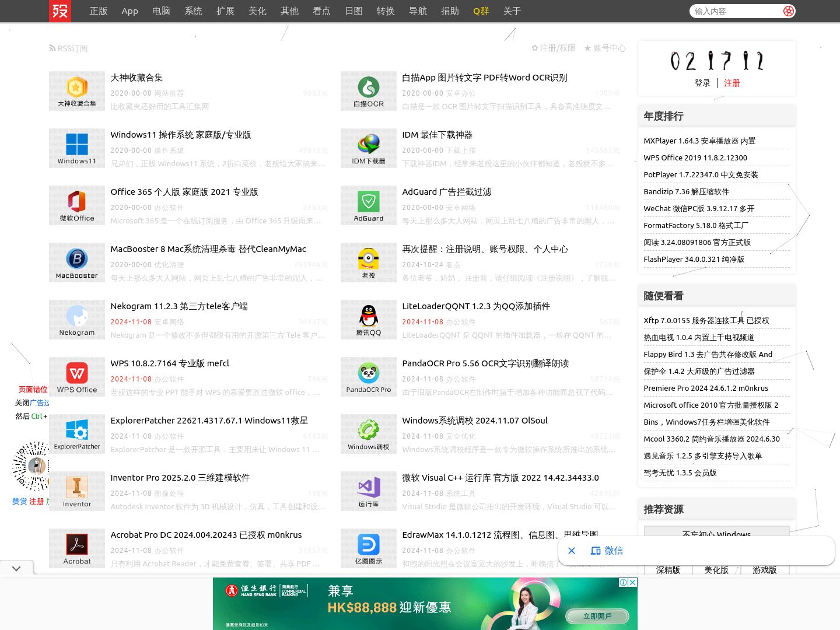
Task: Open the Windows调校 gear thumbnail icon
Action: [x=369, y=434]
